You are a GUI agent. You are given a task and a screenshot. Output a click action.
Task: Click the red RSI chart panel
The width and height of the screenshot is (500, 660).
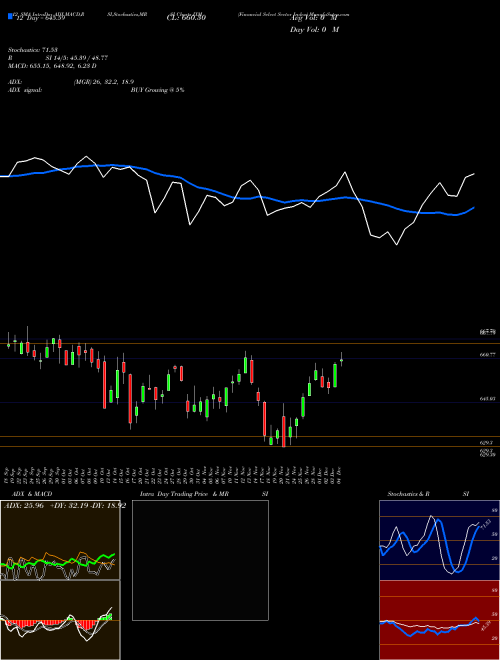[439, 620]
